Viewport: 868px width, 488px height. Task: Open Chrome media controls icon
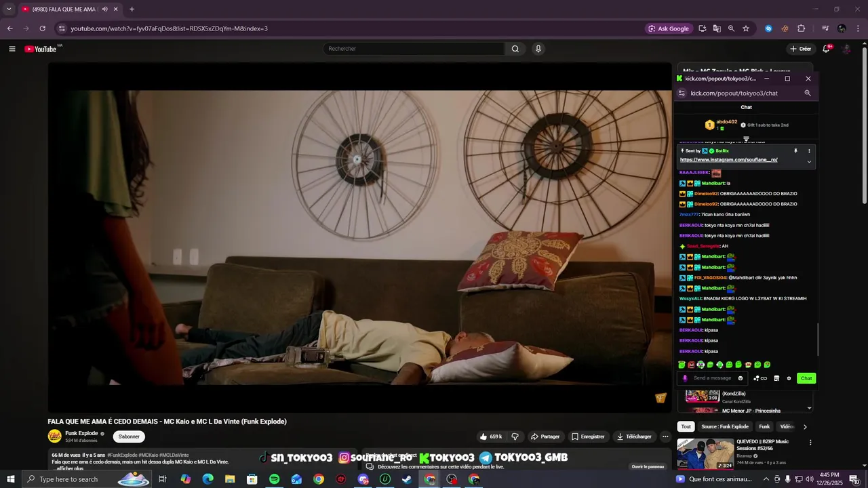825,28
